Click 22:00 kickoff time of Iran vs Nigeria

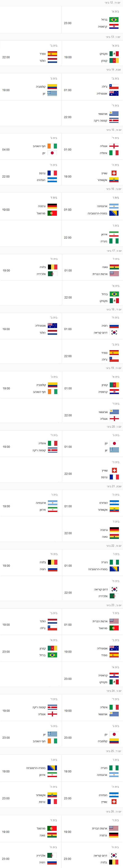tap(68, 238)
